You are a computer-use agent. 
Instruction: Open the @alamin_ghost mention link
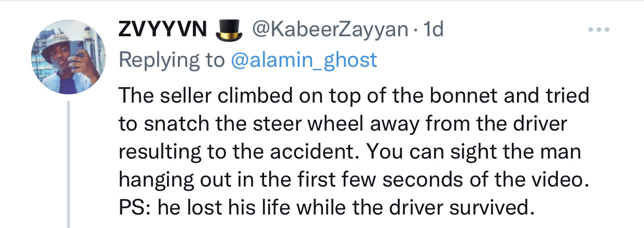point(303,60)
